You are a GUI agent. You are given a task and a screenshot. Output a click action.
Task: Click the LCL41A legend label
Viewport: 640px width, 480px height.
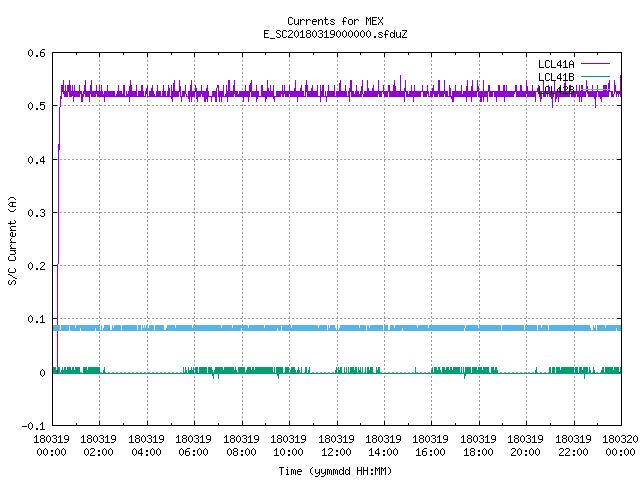tap(556, 64)
